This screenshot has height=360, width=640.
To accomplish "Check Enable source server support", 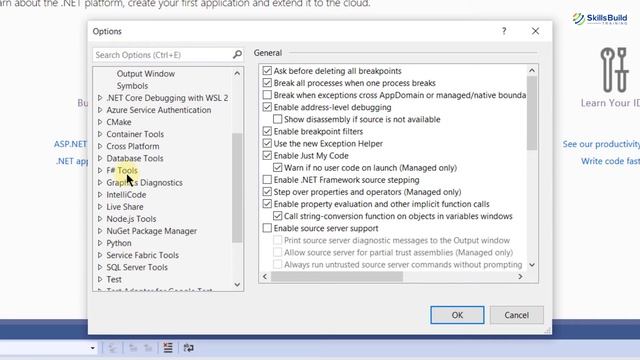I will click(x=267, y=228).
